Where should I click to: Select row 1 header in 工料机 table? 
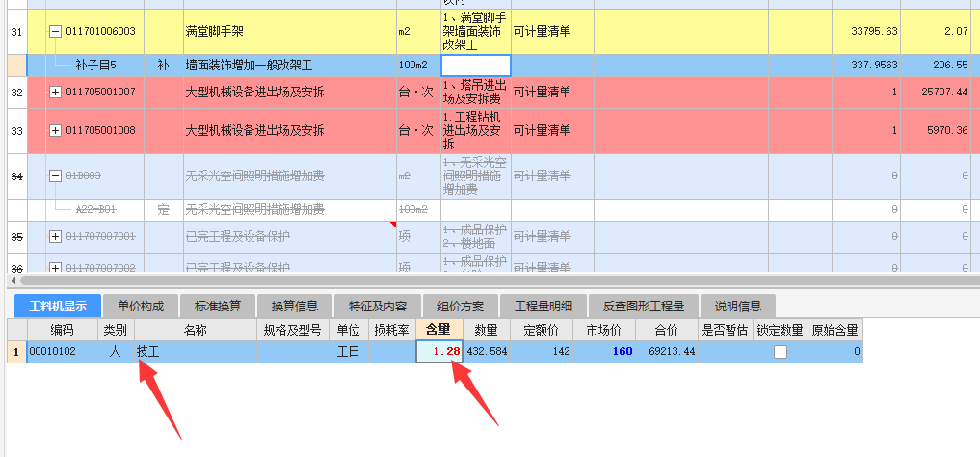tap(17, 351)
